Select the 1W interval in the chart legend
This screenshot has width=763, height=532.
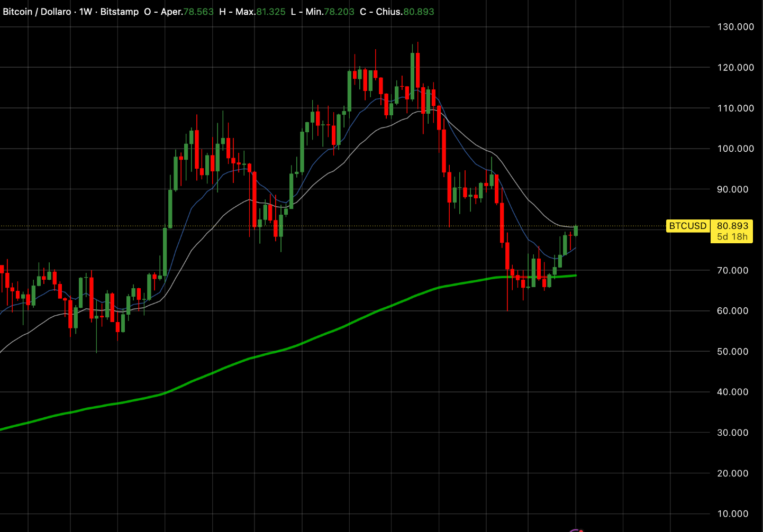pyautogui.click(x=86, y=12)
